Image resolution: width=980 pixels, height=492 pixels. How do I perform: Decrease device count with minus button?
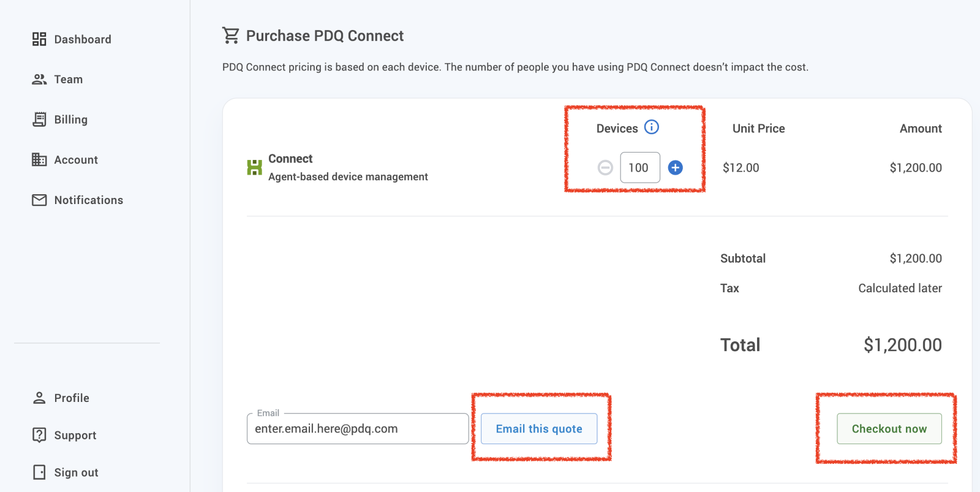click(x=605, y=168)
